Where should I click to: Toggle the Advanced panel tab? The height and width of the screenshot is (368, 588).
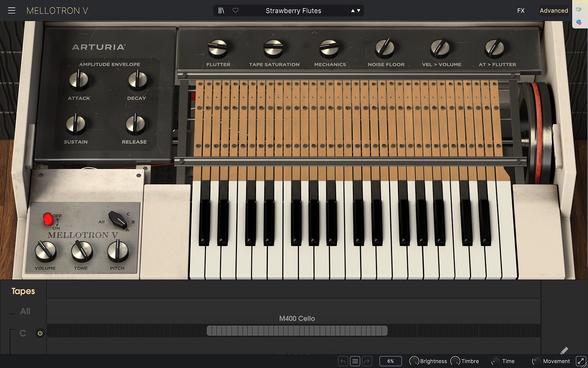(553, 11)
